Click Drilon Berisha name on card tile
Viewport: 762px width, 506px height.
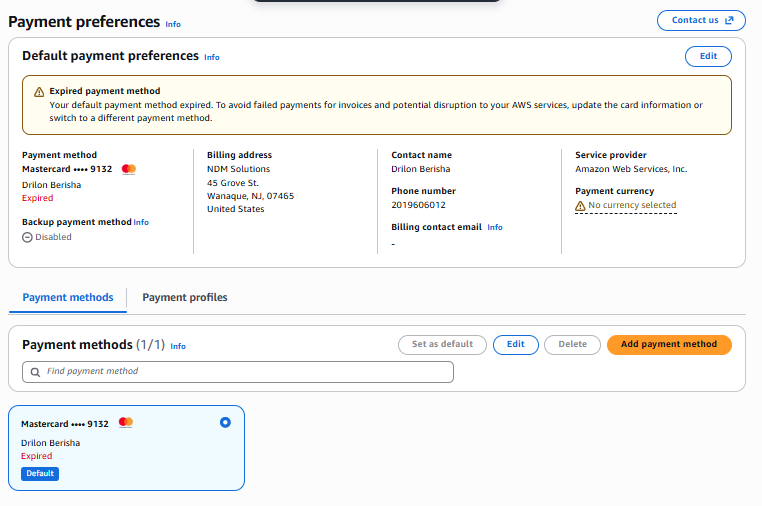(x=51, y=443)
